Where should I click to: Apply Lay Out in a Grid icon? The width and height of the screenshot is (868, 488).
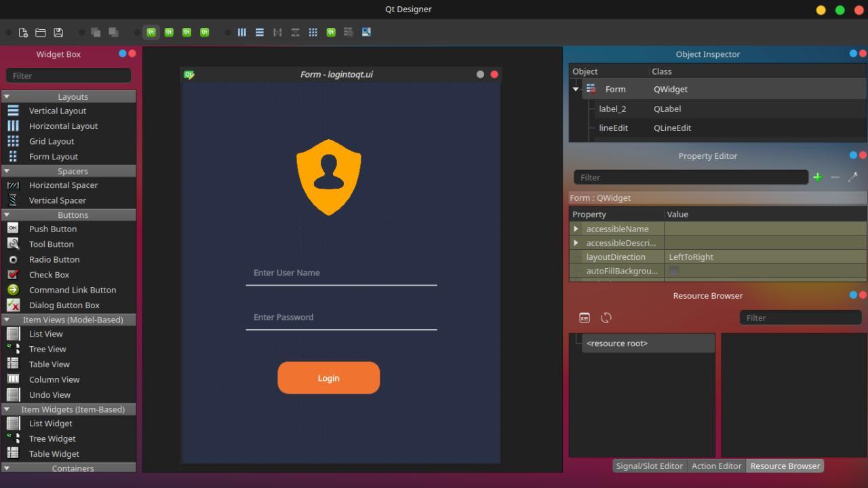point(313,32)
